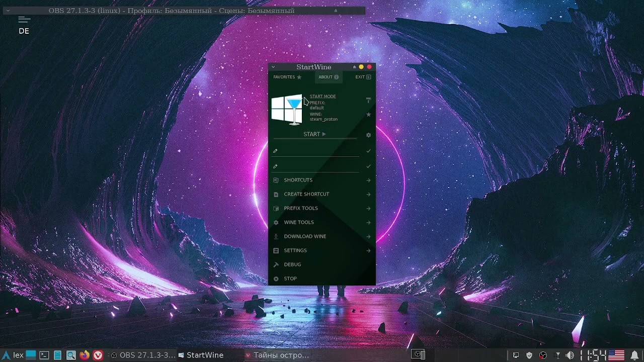Open the FAVORITES tab in StartWine
Viewport: 644px width, 362px height.
point(287,77)
